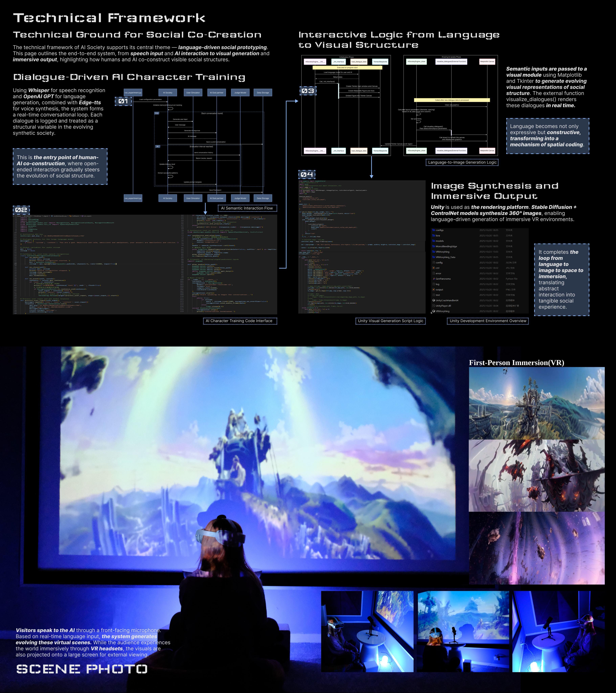Click 'Language-to-Image Generation Logic' caption label
The width and height of the screenshot is (616, 693).
[x=462, y=162]
